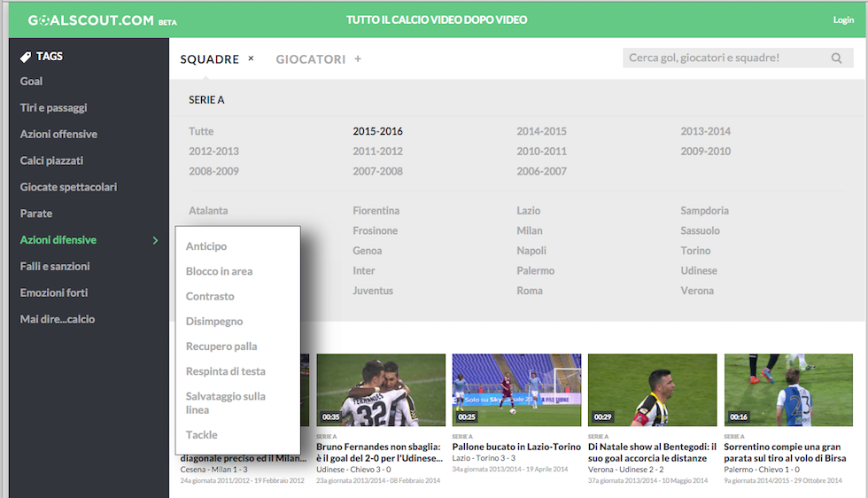Pick Tutte to show all seasons
The width and height of the screenshot is (868, 498).
201,131
